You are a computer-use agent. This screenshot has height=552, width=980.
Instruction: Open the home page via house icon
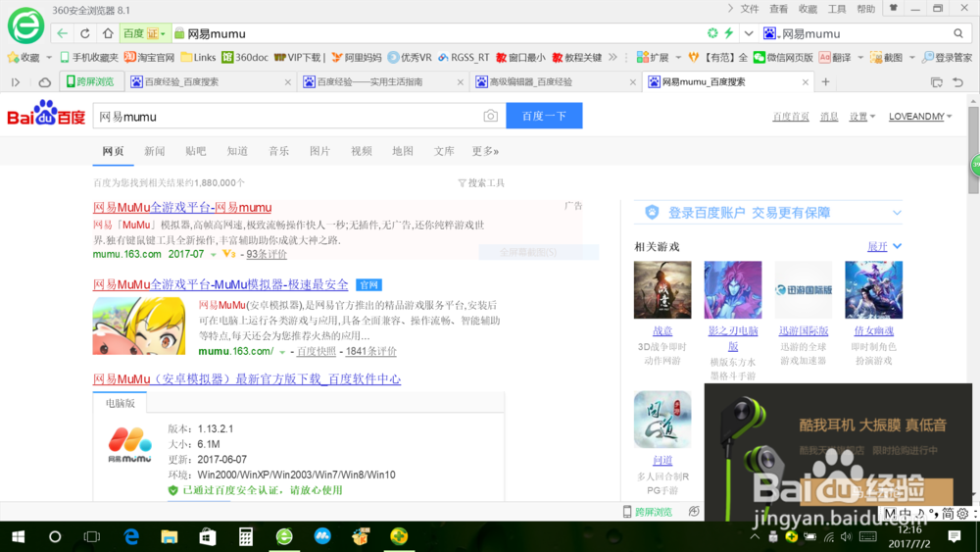108,33
